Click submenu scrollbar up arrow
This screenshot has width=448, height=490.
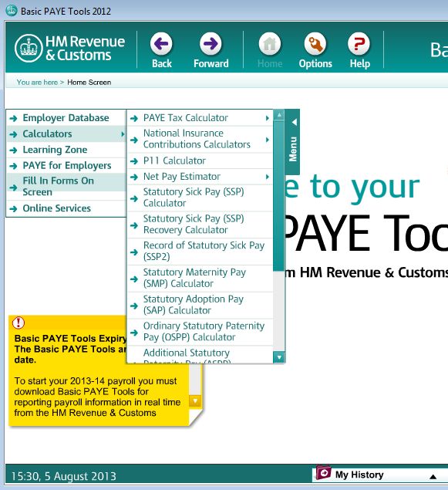pos(279,115)
